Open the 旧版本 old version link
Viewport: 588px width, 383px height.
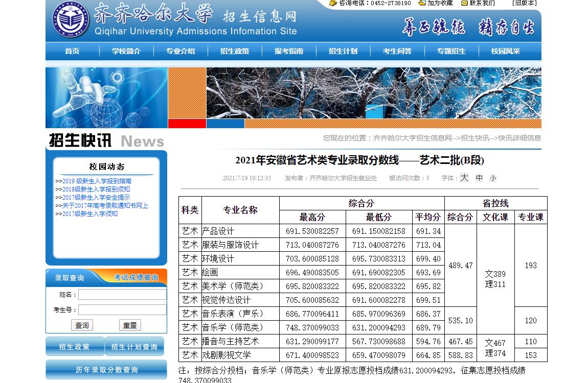click(x=524, y=3)
